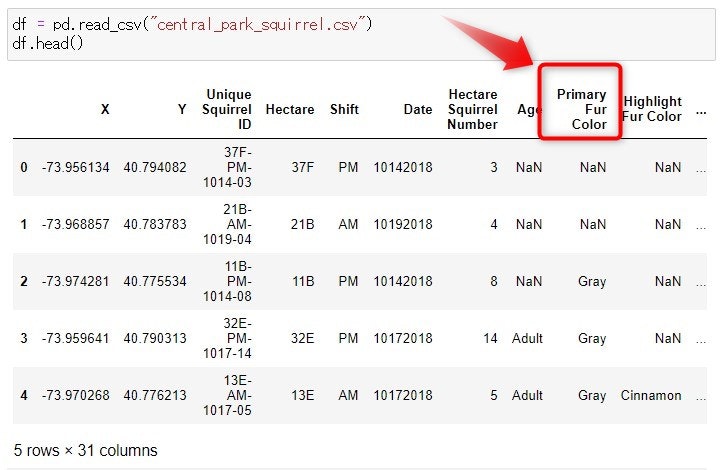
Task: Click Shift value AM in row 1
Action: coord(348,224)
